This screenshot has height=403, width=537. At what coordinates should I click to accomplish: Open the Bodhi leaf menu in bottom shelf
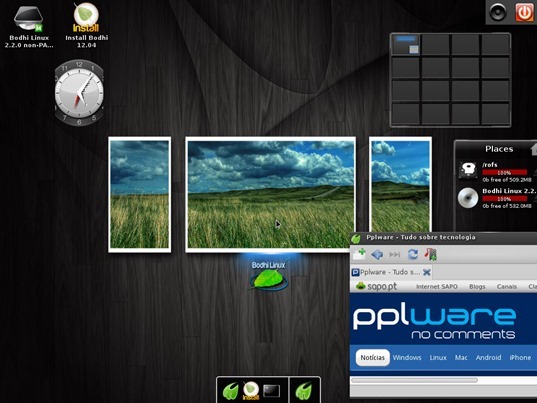(230, 391)
